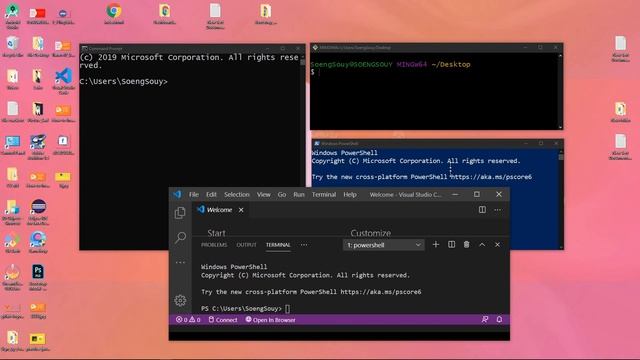Open editor More Actions ellipsis beside split icon
The height and width of the screenshot is (360, 640).
[498, 210]
